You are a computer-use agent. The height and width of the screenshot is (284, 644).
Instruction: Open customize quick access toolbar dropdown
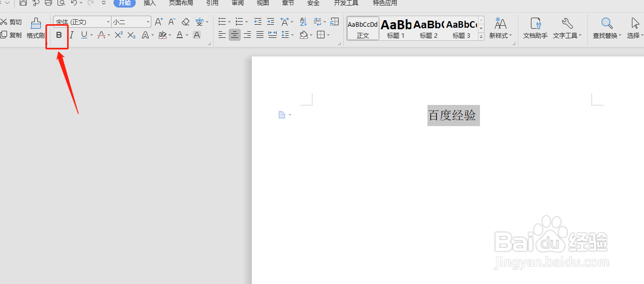pyautogui.click(x=104, y=3)
